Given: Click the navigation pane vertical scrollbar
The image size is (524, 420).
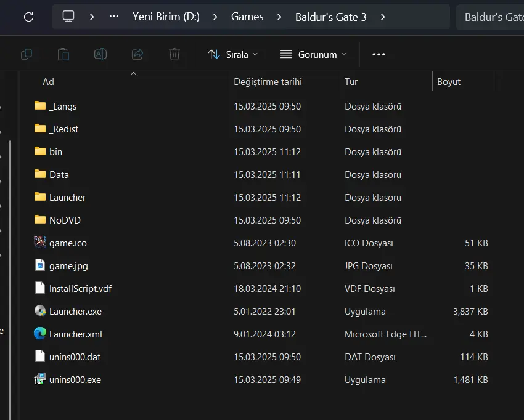Looking at the screenshot, I should coord(10,280).
